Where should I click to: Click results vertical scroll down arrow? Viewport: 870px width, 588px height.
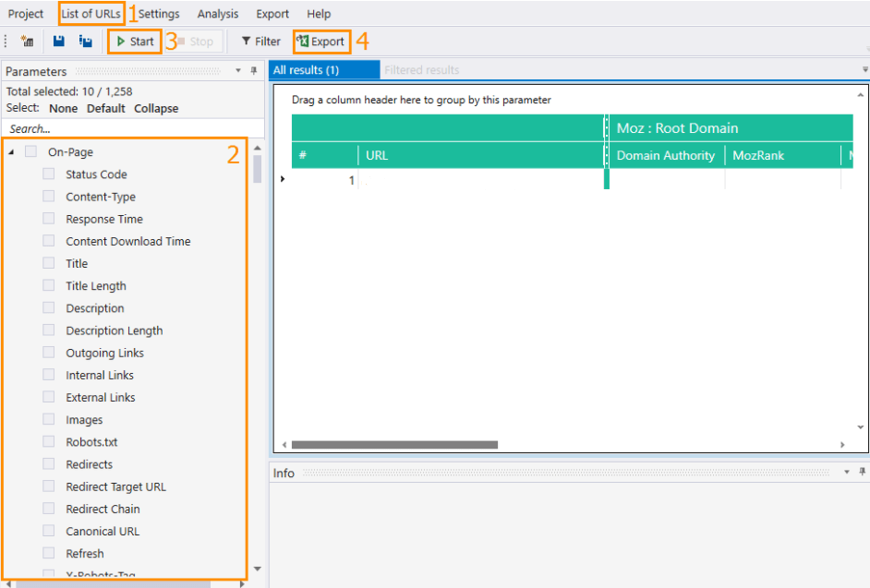coord(861,426)
